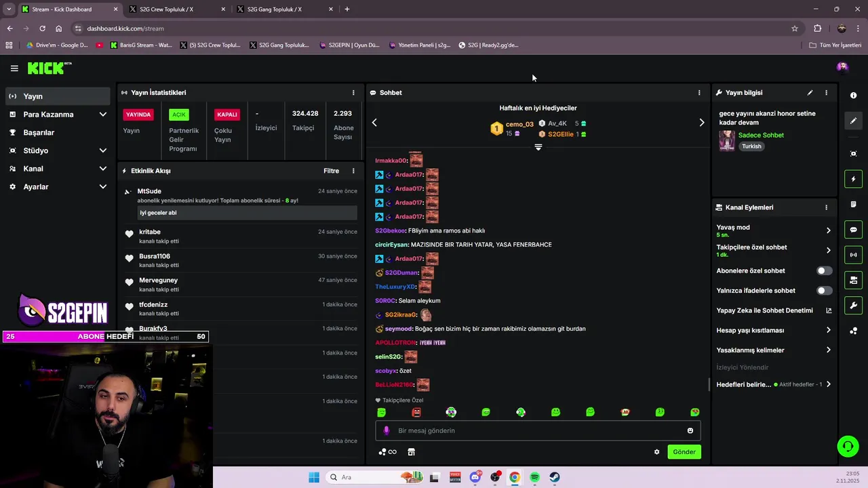868x488 pixels.
Task: Open Hesap yaşı kısıtlaması settings chevron
Action: click(x=828, y=330)
